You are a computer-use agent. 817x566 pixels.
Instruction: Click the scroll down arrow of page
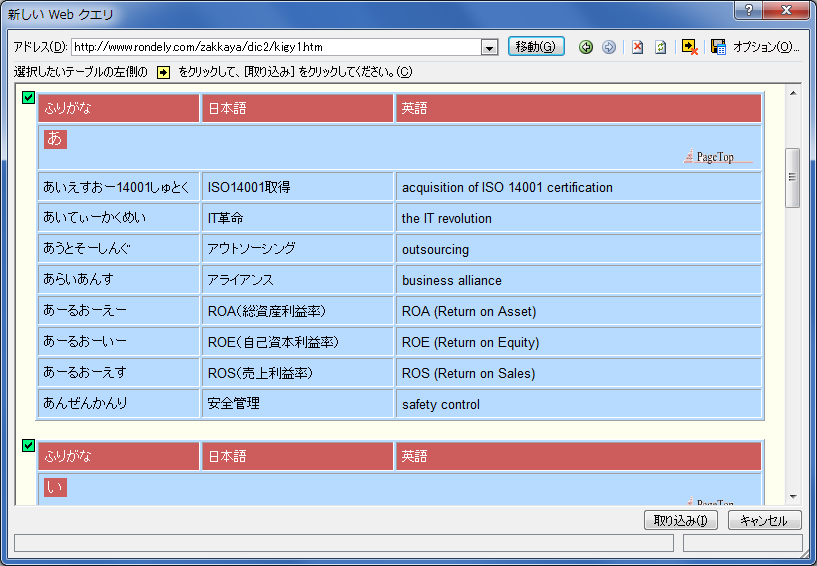pyautogui.click(x=793, y=496)
